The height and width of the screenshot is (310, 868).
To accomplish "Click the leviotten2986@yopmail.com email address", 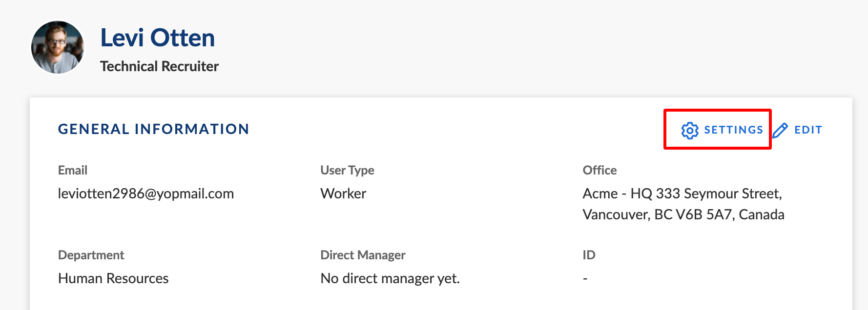I will 146,194.
